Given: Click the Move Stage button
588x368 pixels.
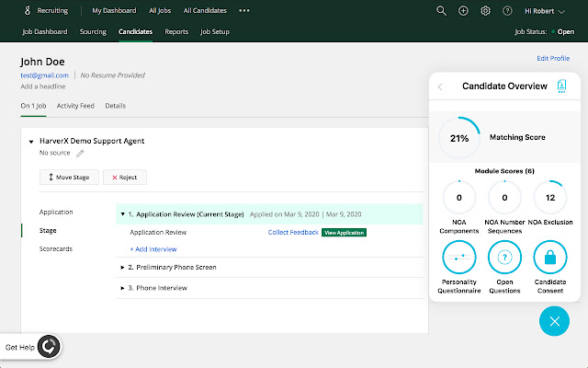Looking at the screenshot, I should click(68, 177).
